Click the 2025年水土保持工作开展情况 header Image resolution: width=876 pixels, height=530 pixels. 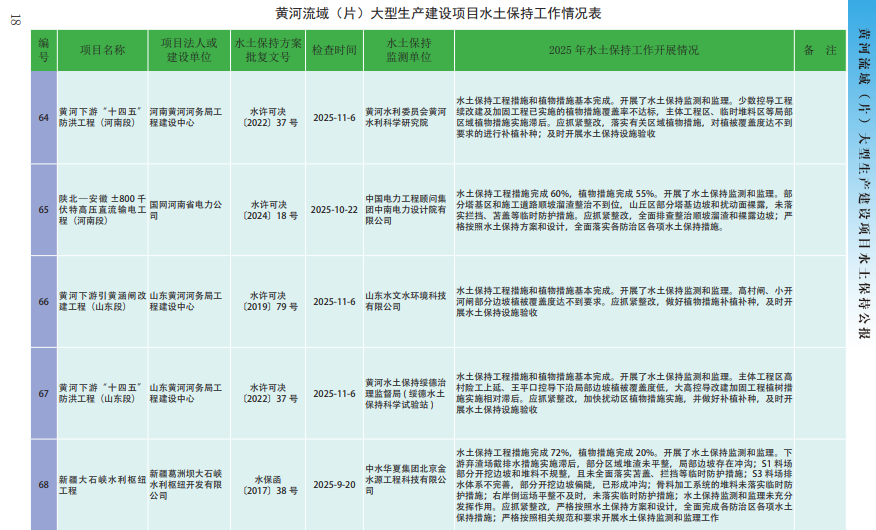(x=624, y=50)
